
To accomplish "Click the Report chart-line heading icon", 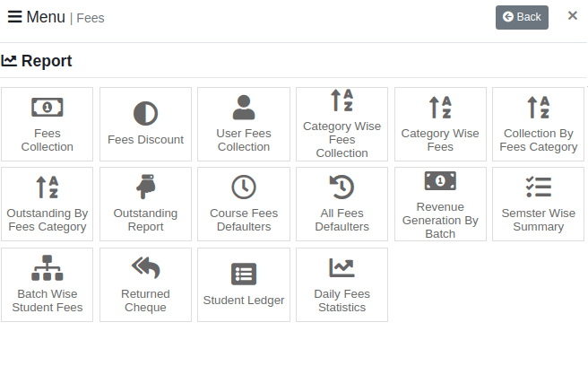I will [x=9, y=61].
